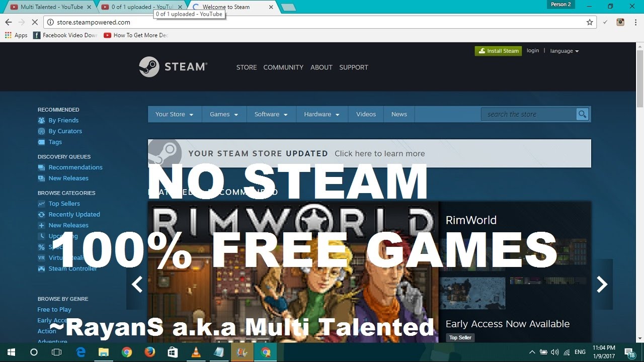644x362 pixels.
Task: Click SUPPORT in top navigation
Action: coord(354,67)
